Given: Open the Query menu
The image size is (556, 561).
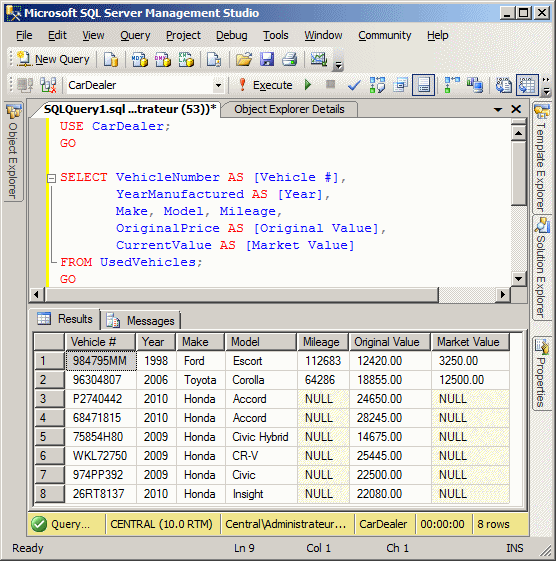Looking at the screenshot, I should coord(135,35).
